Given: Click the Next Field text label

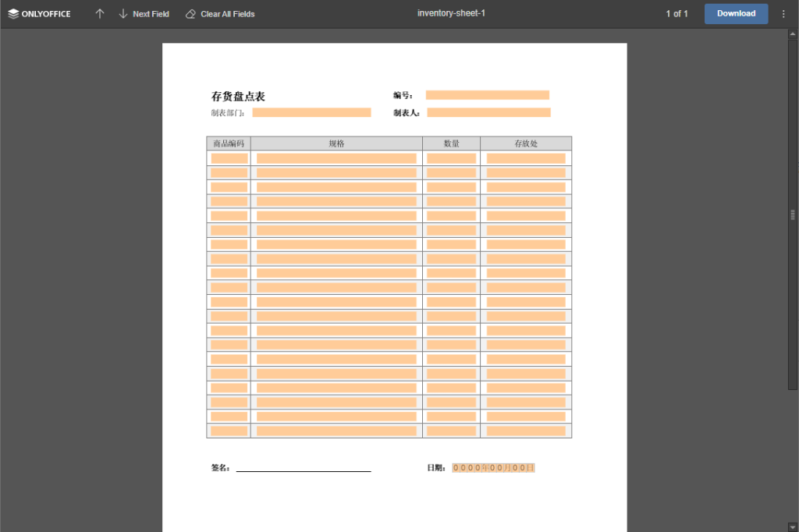Looking at the screenshot, I should coord(151,13).
